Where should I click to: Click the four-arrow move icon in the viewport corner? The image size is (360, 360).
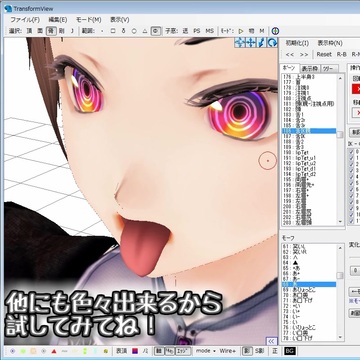tap(240, 42)
